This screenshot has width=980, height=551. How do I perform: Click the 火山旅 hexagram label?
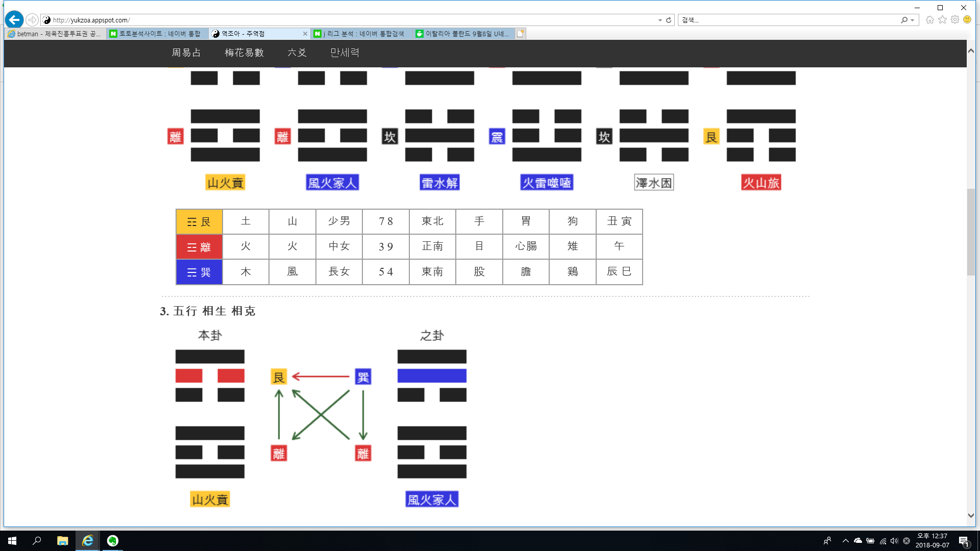pyautogui.click(x=761, y=183)
